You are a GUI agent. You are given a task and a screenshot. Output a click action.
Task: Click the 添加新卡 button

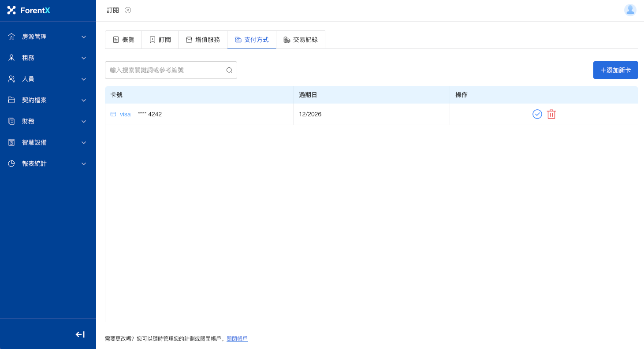pyautogui.click(x=615, y=70)
